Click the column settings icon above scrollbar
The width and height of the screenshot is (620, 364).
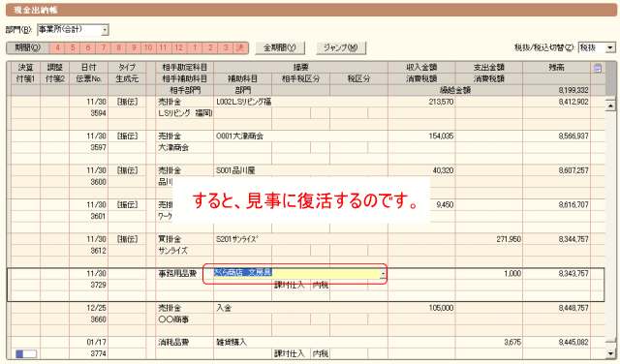pyautogui.click(x=598, y=68)
